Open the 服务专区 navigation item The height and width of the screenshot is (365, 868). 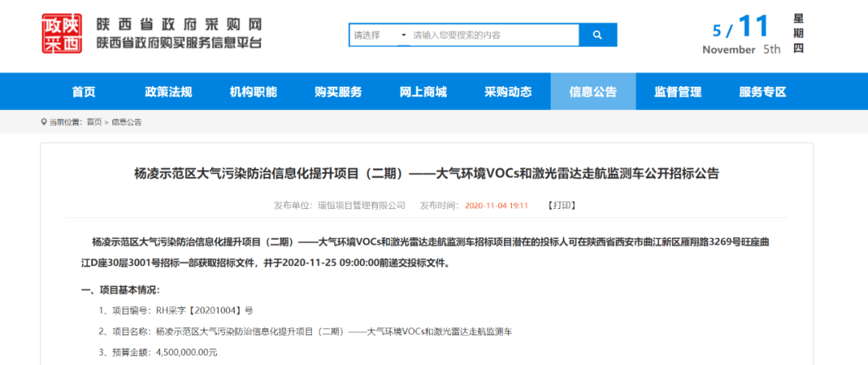click(x=762, y=92)
